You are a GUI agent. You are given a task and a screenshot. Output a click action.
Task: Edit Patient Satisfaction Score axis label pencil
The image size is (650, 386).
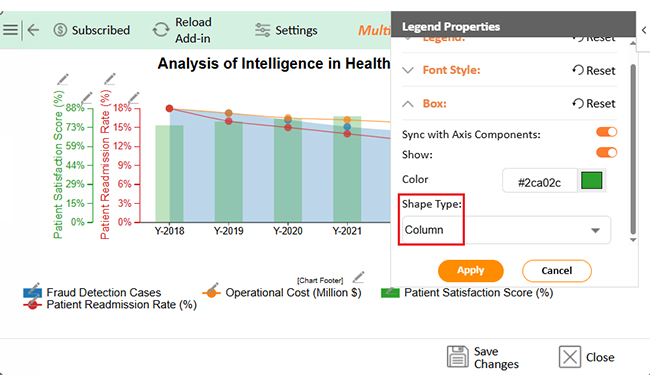pyautogui.click(x=63, y=79)
